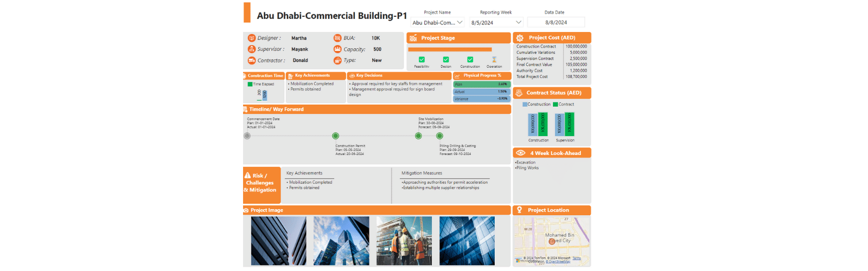Click the Authority Cost row label
Image resolution: width=868 pixels, height=271 pixels.
(529, 70)
